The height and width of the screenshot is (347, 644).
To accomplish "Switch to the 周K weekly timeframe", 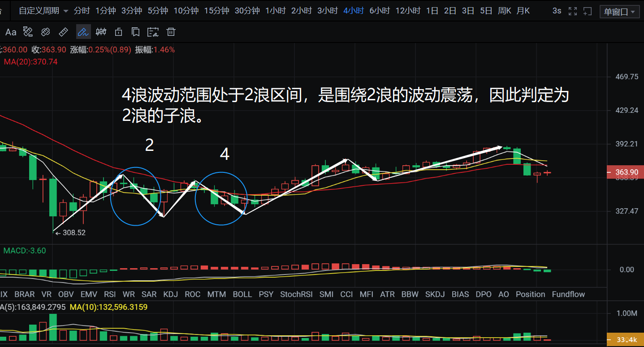I will point(504,11).
